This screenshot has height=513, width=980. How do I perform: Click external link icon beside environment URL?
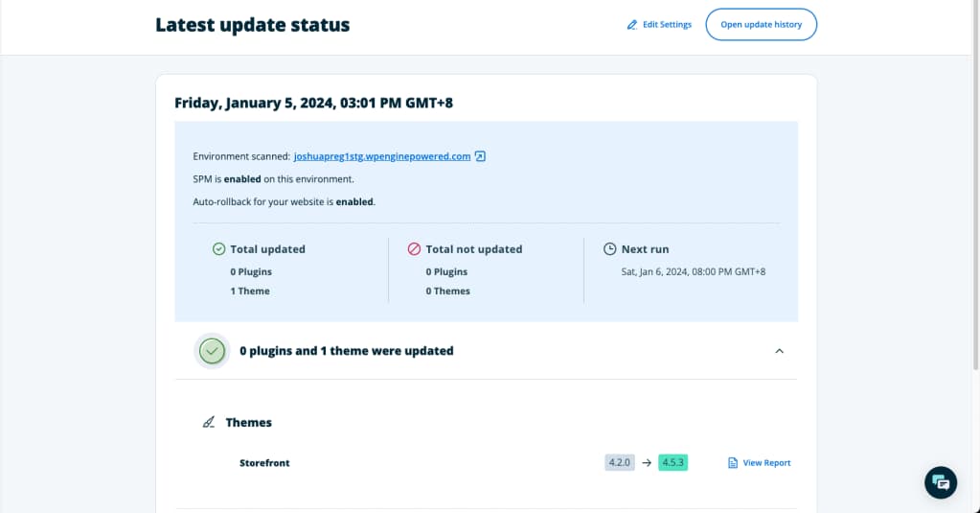point(480,156)
